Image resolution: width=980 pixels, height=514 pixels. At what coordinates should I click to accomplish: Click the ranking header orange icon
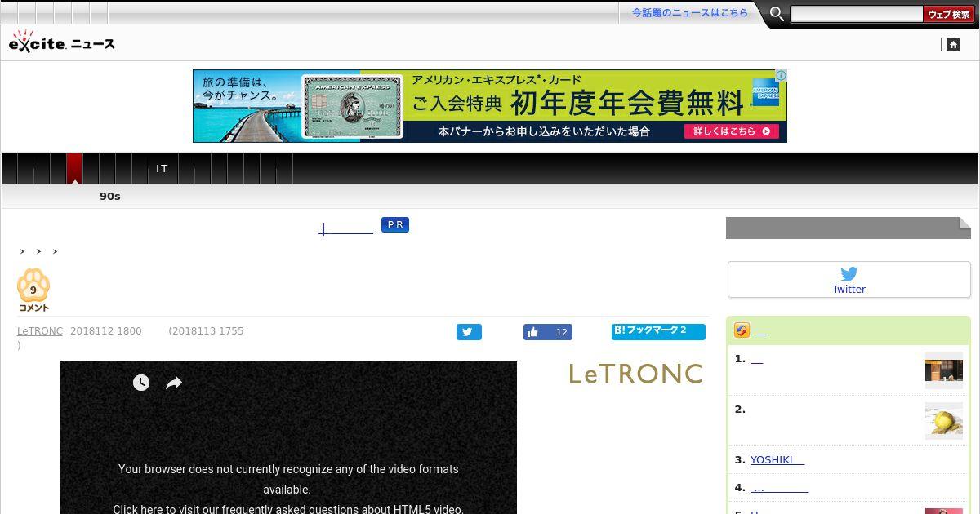coord(742,330)
